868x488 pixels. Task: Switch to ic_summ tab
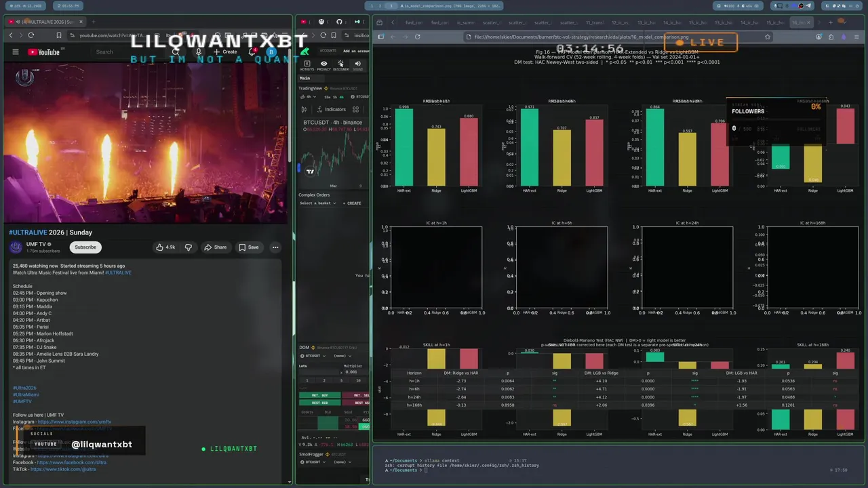(465, 22)
